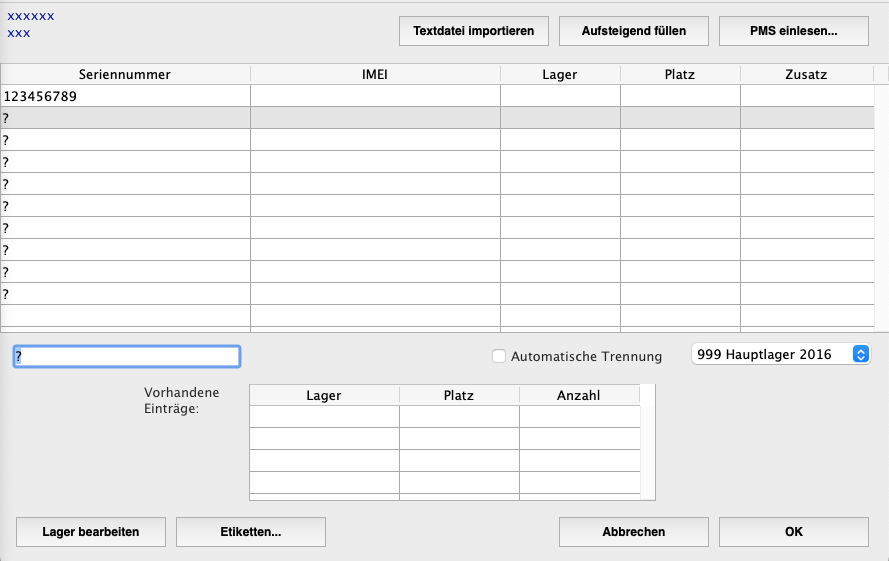Click the Lager column header in the top table
Screen dimensions: 889x561
coord(560,74)
